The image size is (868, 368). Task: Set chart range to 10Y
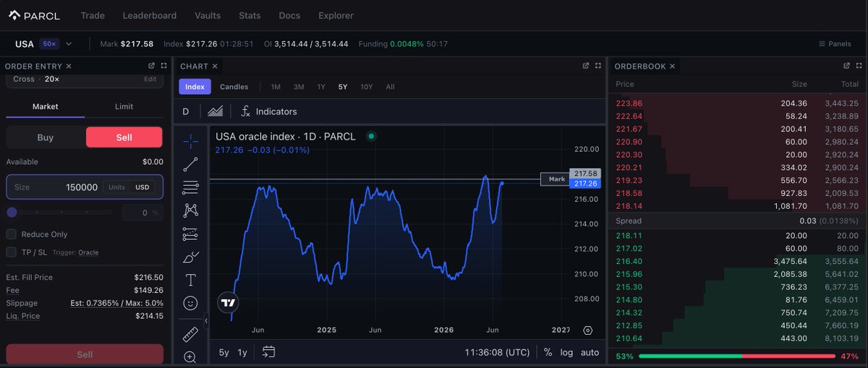pos(366,87)
